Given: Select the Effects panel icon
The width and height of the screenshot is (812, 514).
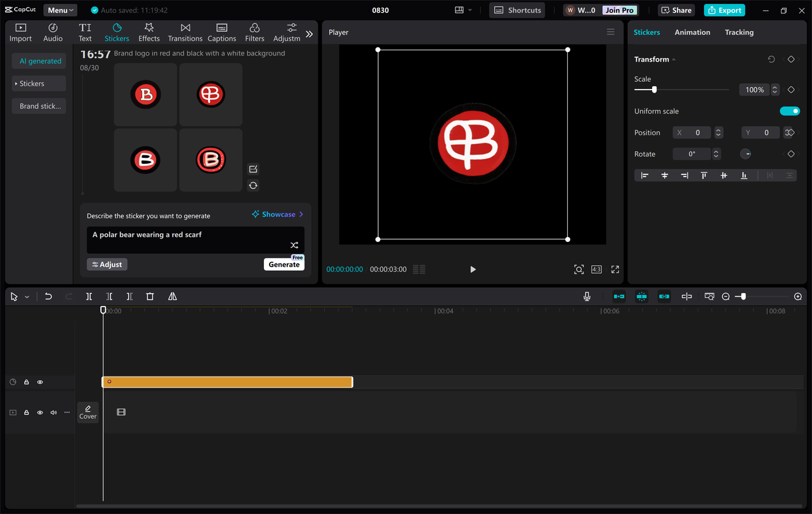Looking at the screenshot, I should click(x=148, y=32).
